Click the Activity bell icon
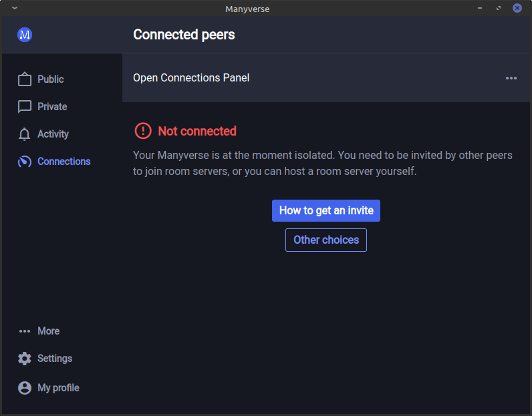Viewport: 532px width, 416px height. coord(25,134)
